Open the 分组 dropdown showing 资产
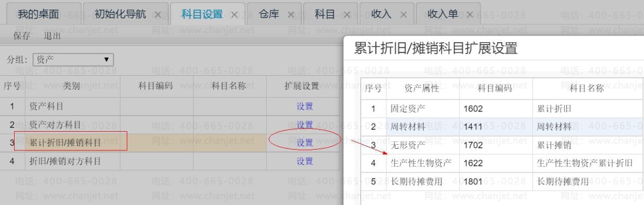Image resolution: width=644 pixels, height=205 pixels. click(x=73, y=59)
